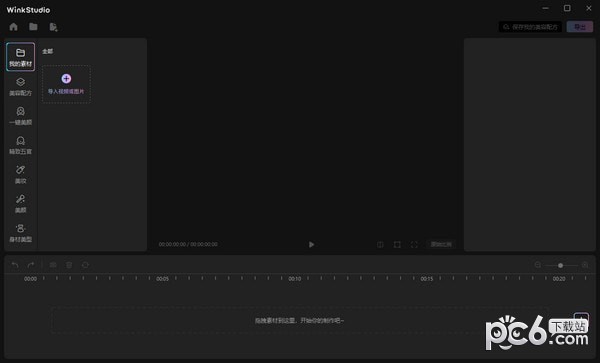Open the aspect ratio dropdown in preview
Viewport: 600px width, 363px height.
click(x=441, y=244)
